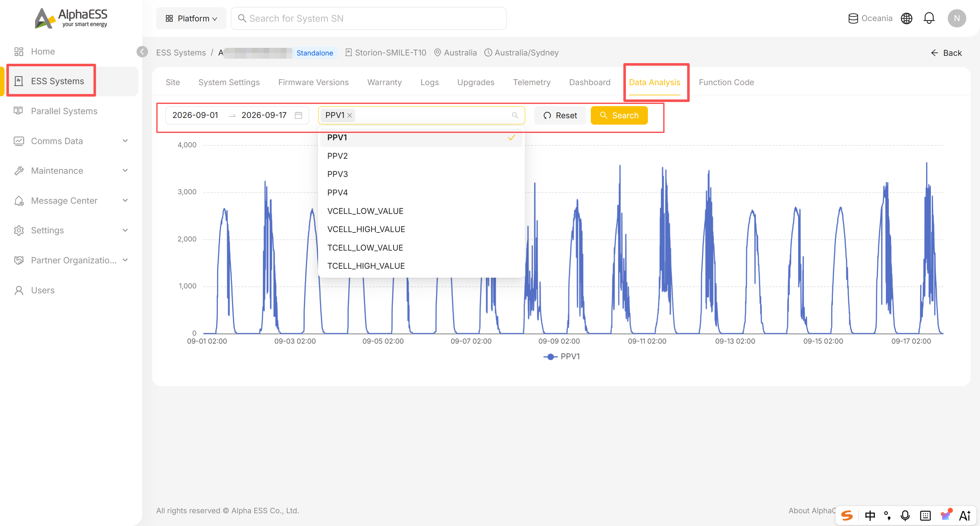Click the calendar icon in date range
Screen dimensions: 980x526
point(298,115)
